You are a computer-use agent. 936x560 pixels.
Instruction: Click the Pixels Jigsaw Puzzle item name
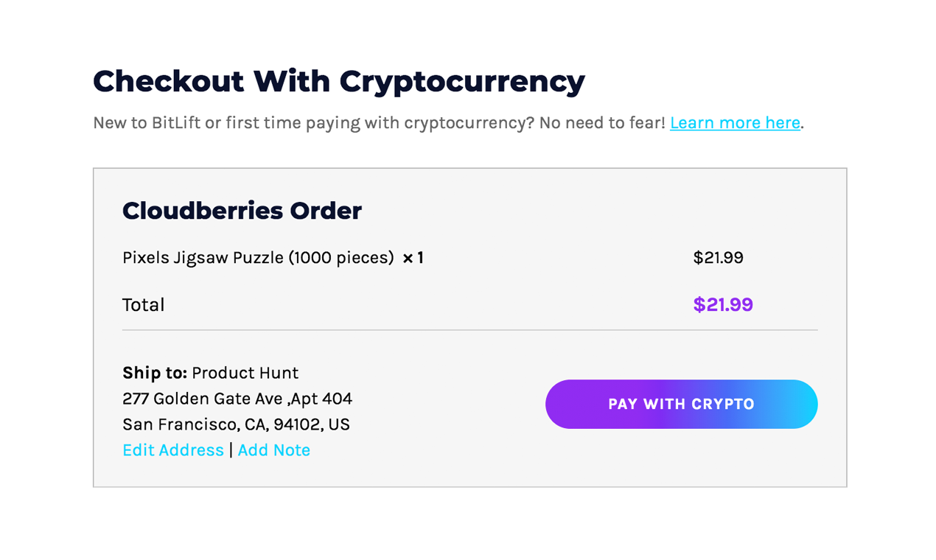(x=257, y=257)
